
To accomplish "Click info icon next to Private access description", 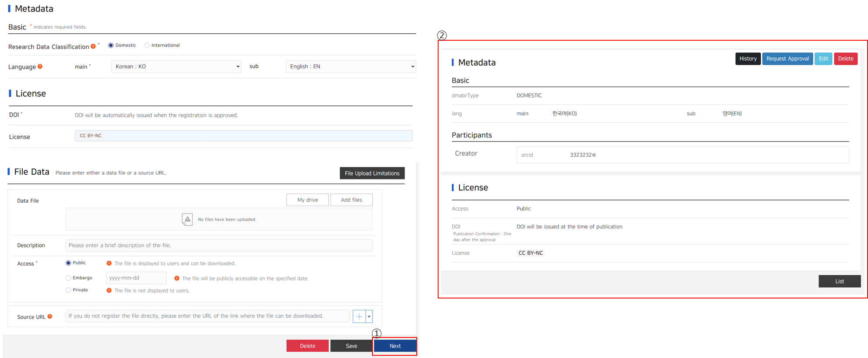I will click(x=109, y=291).
